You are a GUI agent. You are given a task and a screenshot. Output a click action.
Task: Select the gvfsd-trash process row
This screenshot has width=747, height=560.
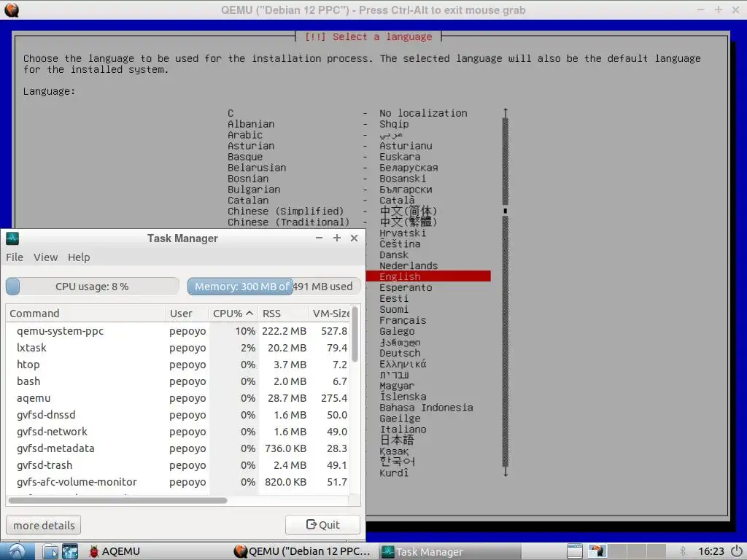click(178, 465)
